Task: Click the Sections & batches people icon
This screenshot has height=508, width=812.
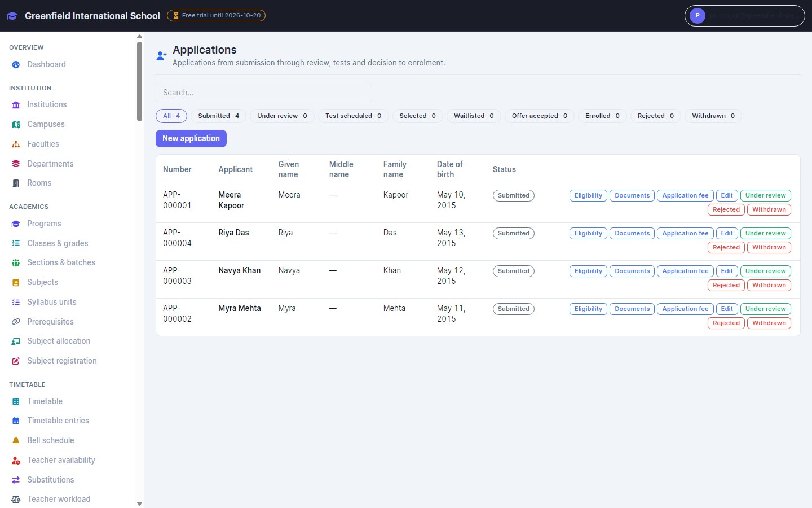Action: (16, 263)
